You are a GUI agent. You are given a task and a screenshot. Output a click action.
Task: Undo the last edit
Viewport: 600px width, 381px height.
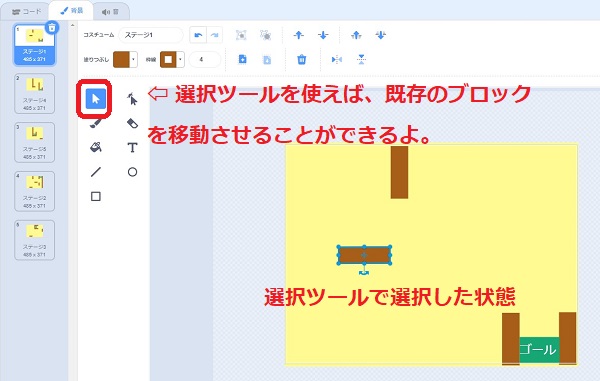click(198, 35)
